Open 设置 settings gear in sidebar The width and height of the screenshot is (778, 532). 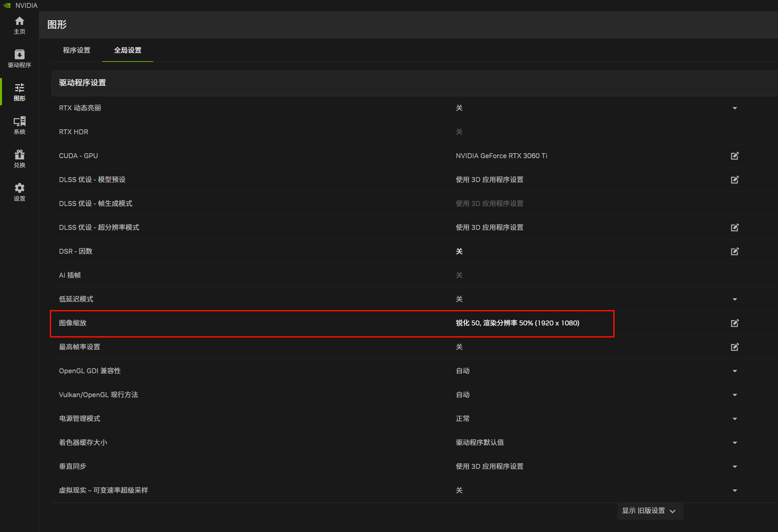point(19,192)
